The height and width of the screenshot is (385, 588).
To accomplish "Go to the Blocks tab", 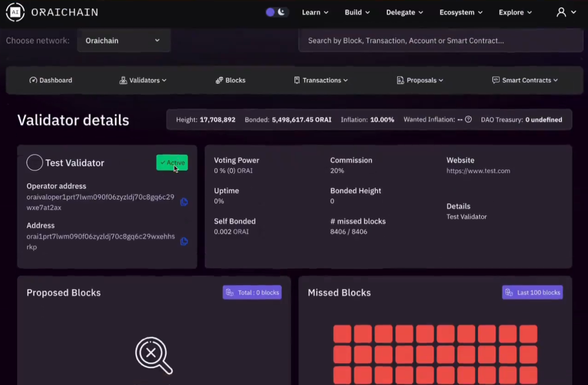I will 230,80.
